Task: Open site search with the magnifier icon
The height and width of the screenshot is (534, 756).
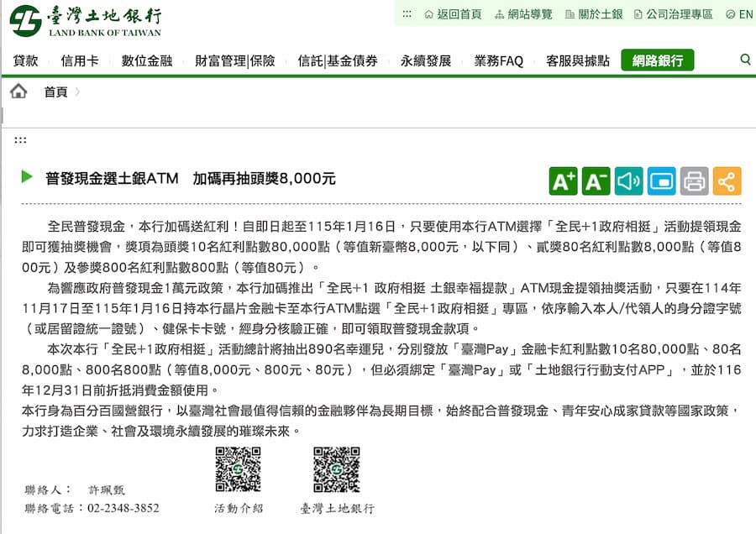Action: 744,60
